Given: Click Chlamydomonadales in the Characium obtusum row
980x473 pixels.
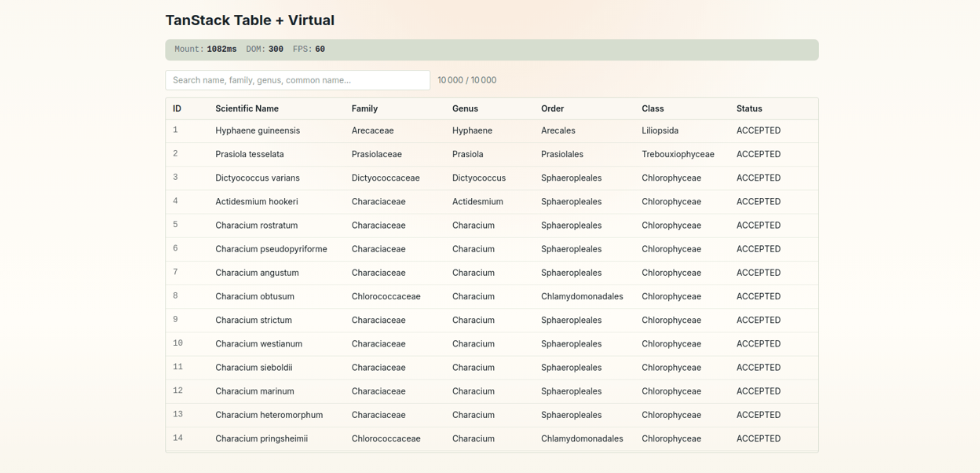Looking at the screenshot, I should click(582, 296).
